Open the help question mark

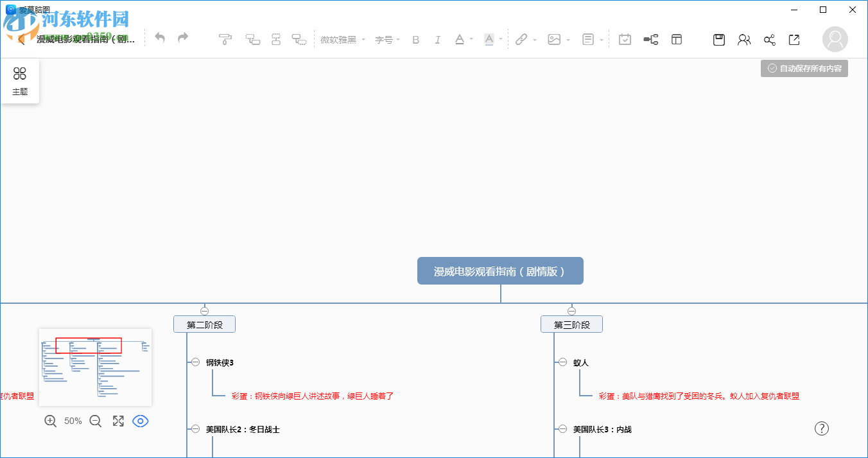point(821,428)
